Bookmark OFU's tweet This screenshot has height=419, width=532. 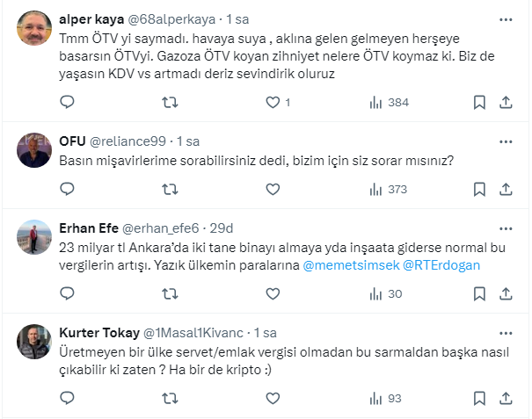click(479, 189)
